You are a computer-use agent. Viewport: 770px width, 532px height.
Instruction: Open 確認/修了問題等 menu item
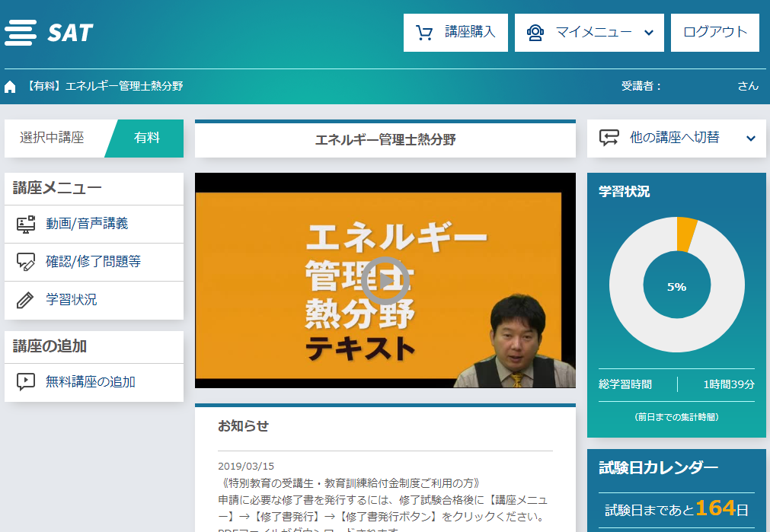tap(93, 262)
